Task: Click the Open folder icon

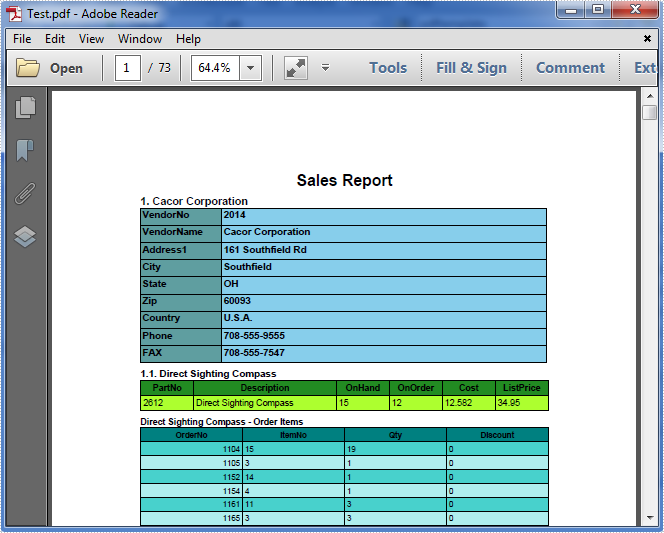Action: 28,68
